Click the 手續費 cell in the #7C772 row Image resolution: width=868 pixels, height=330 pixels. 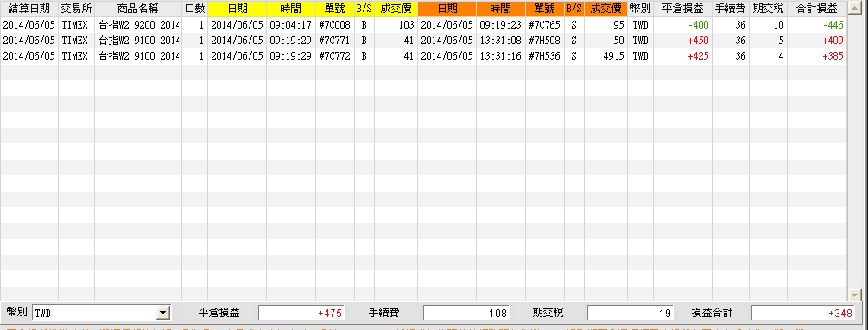coord(731,56)
